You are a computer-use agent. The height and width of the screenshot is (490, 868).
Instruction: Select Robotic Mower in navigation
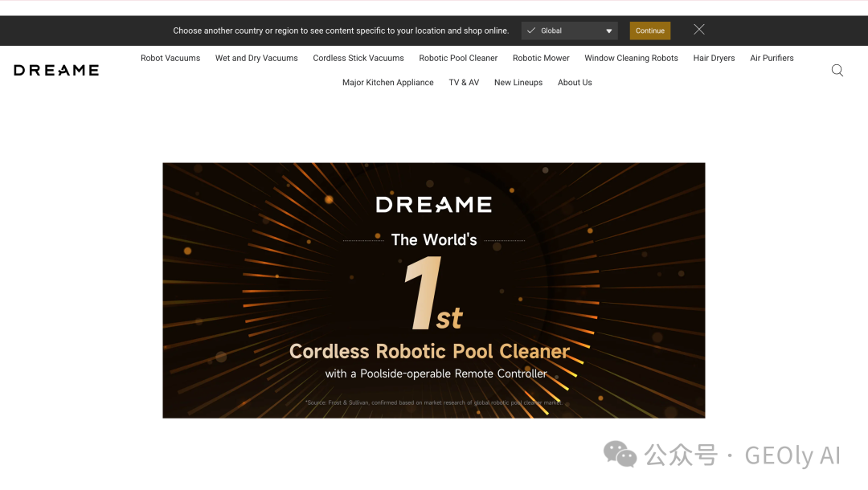[x=541, y=58]
